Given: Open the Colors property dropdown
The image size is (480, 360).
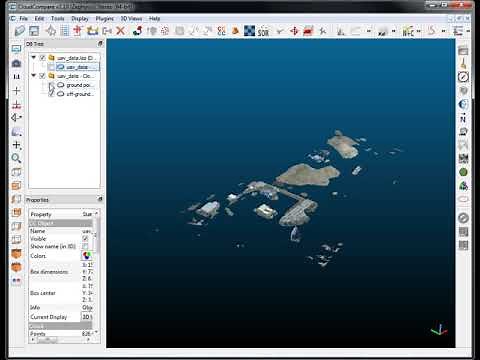Looking at the screenshot, I should tap(87, 256).
